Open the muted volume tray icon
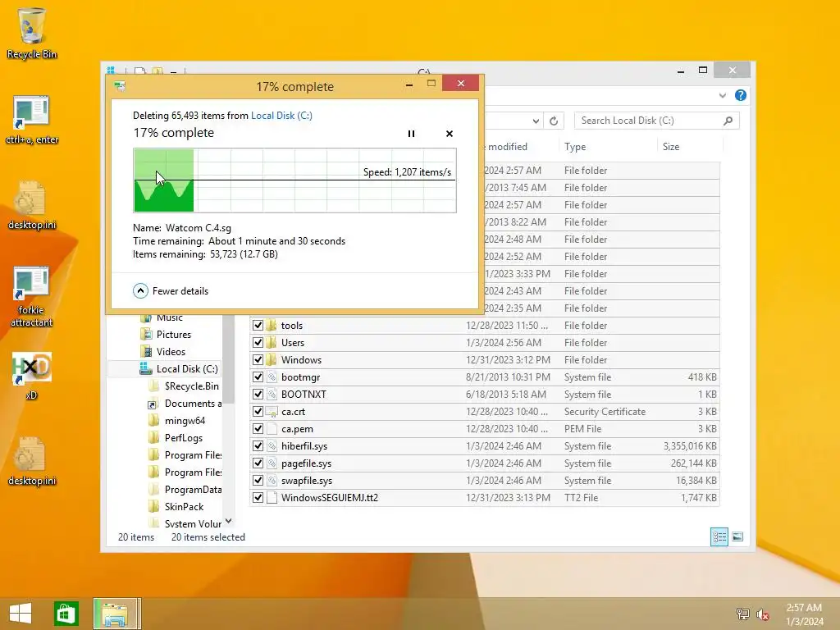Screen dimensions: 840x630 click(x=762, y=614)
